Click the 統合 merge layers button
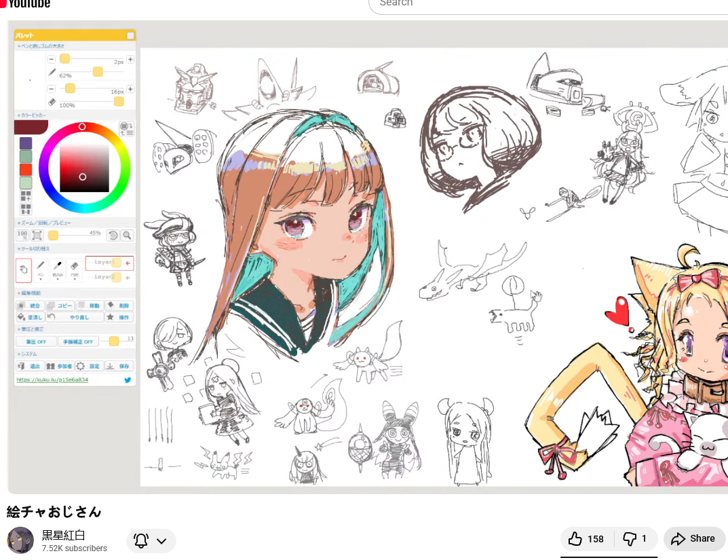 (30, 305)
